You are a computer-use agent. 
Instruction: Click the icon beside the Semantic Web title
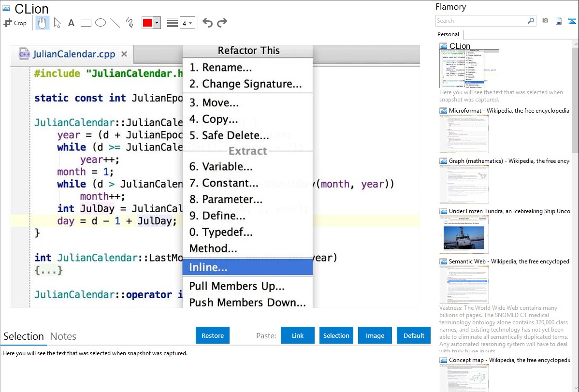pyautogui.click(x=443, y=261)
